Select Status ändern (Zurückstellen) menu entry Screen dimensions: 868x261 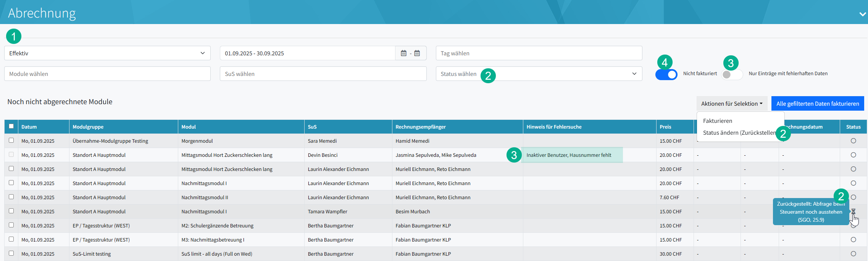coord(739,133)
